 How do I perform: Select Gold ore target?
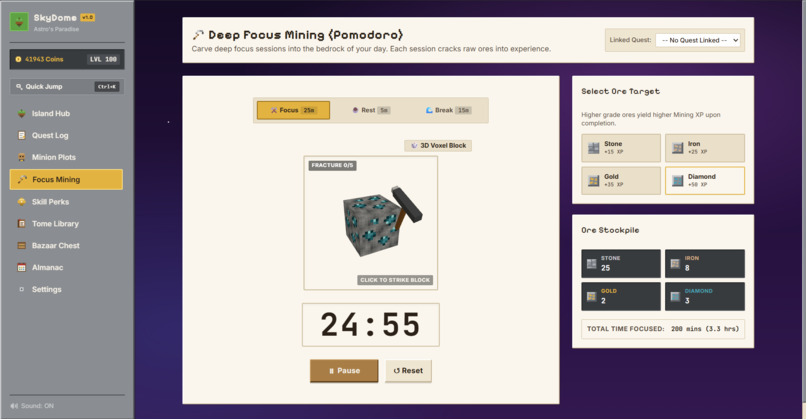(621, 180)
